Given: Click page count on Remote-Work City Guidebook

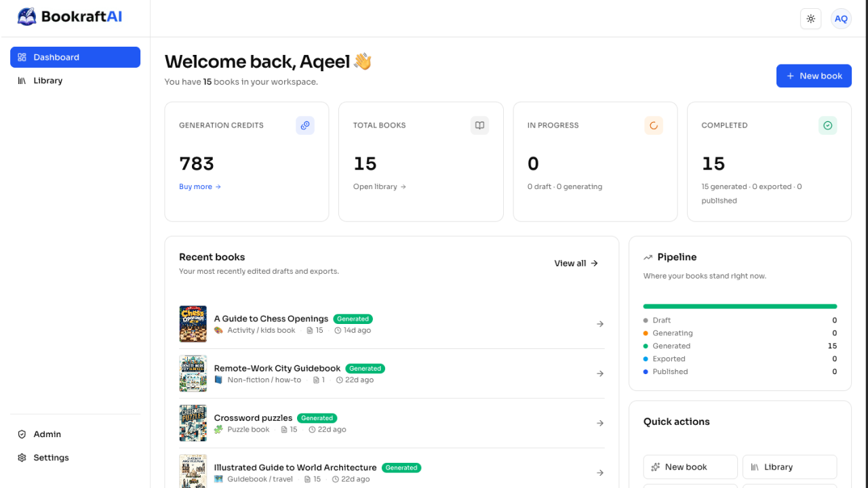Looking at the screenshot, I should [319, 380].
